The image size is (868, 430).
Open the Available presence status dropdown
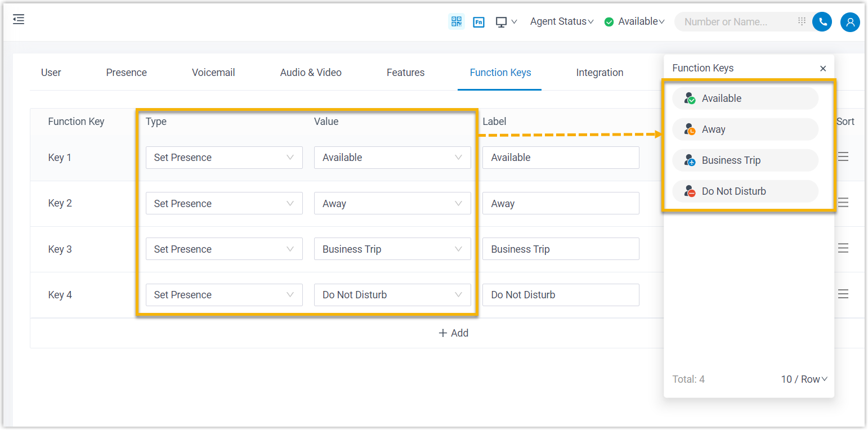pos(635,21)
